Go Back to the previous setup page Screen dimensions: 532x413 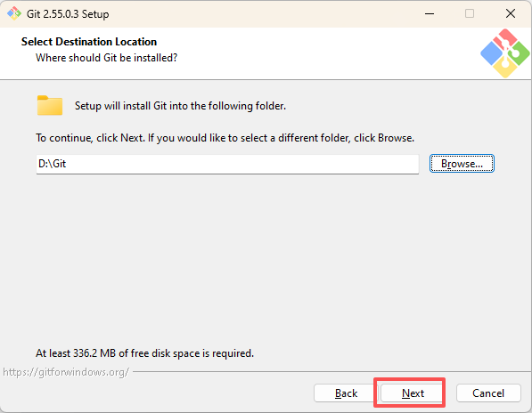coord(346,393)
